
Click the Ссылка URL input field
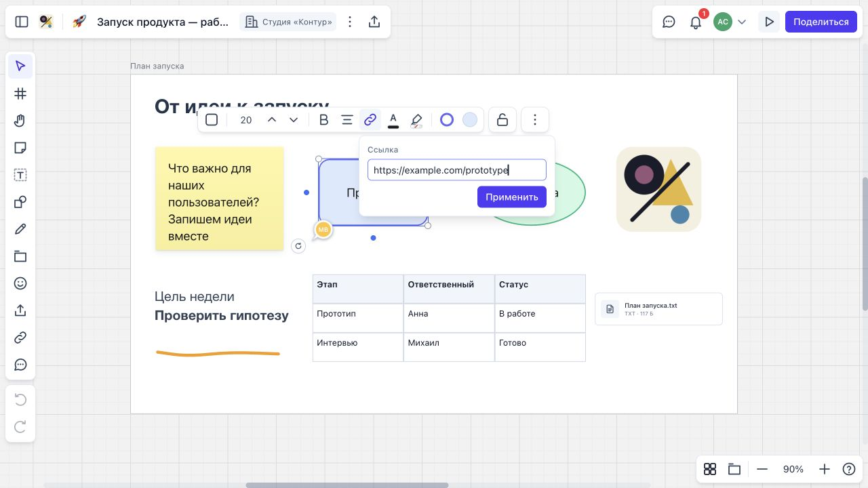457,170
